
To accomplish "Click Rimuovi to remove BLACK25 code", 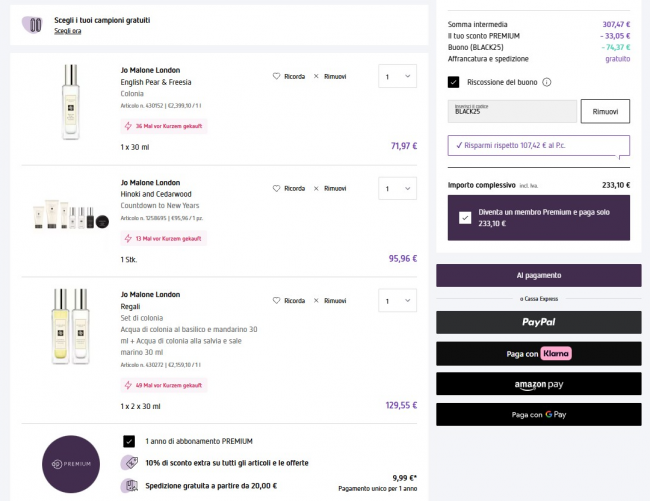I will 605,111.
